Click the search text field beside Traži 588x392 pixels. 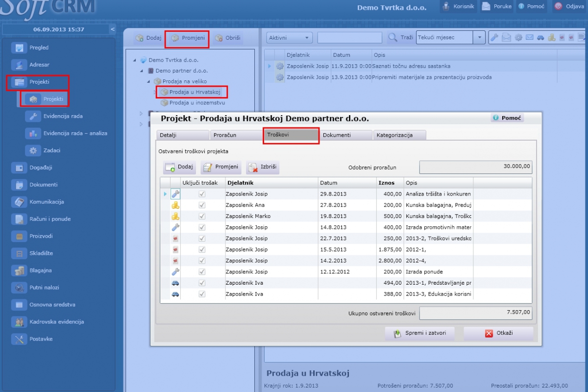pos(350,38)
